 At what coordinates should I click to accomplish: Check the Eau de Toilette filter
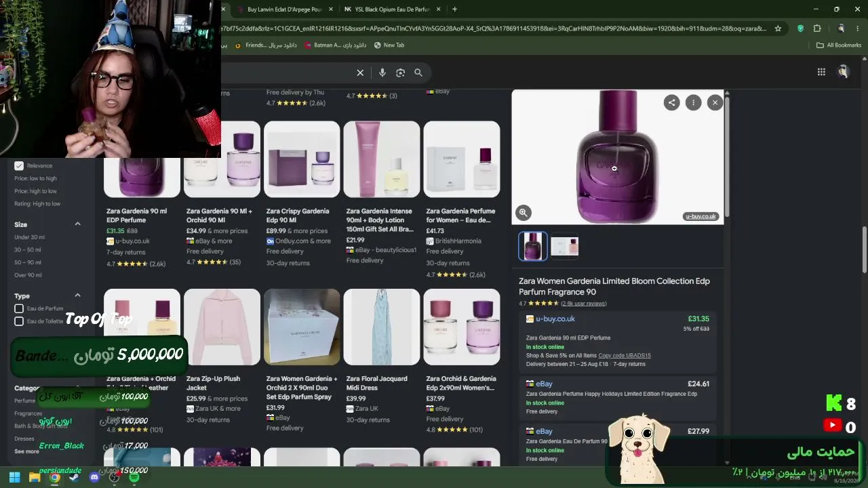click(x=19, y=321)
